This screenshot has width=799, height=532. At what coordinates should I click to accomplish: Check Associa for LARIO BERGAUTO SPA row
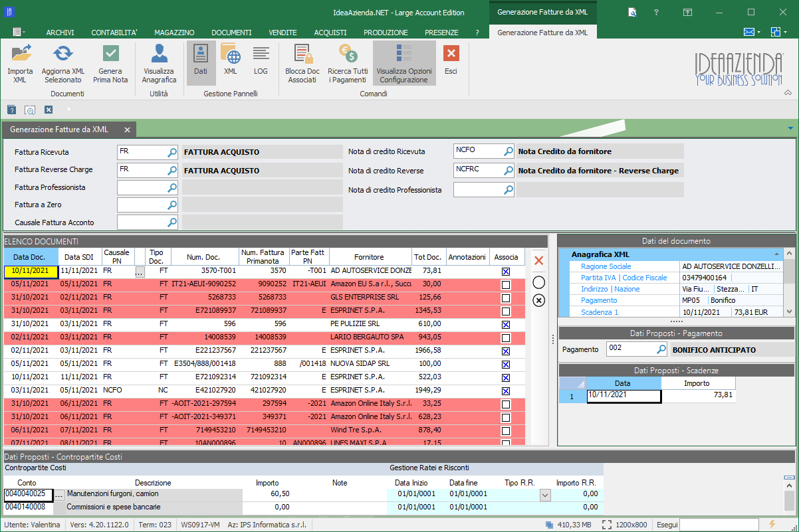[x=506, y=338]
